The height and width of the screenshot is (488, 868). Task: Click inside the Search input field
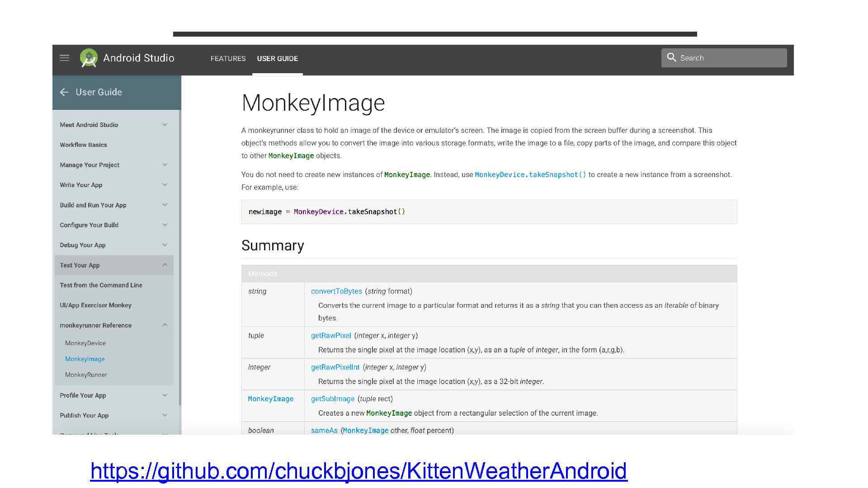point(728,58)
